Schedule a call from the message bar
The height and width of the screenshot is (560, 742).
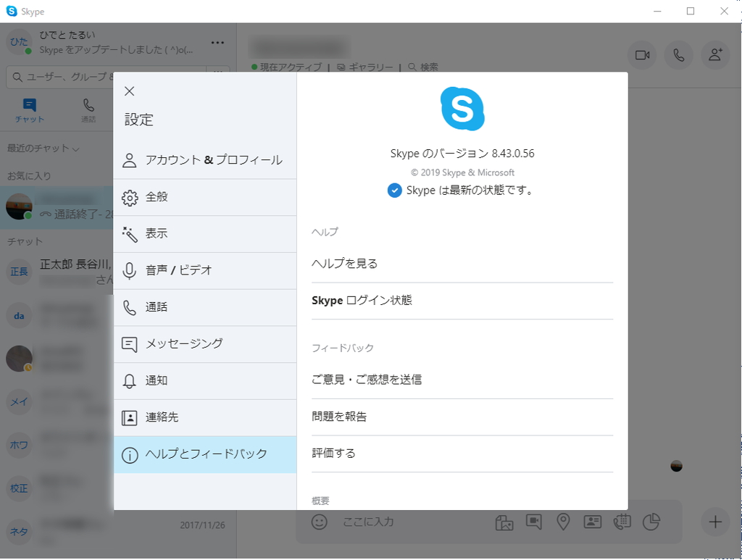click(x=622, y=522)
